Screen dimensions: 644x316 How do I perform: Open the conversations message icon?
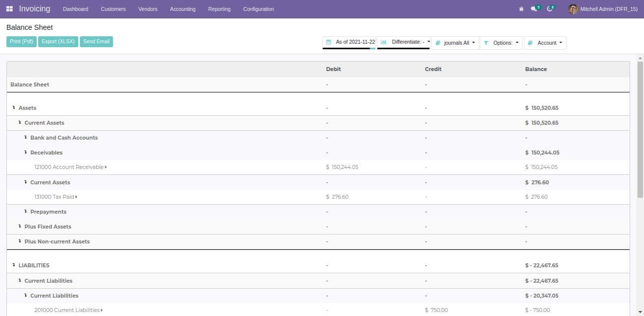(x=534, y=9)
